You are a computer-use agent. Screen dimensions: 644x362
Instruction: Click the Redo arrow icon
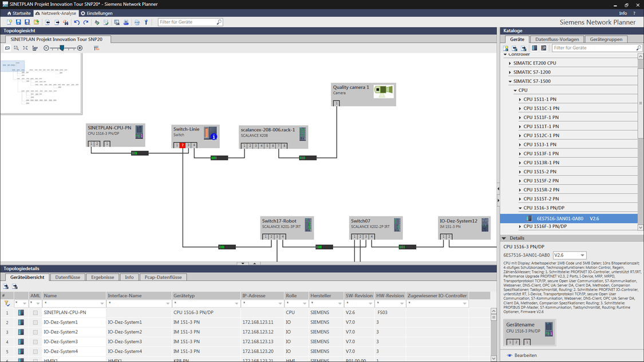[x=86, y=22]
